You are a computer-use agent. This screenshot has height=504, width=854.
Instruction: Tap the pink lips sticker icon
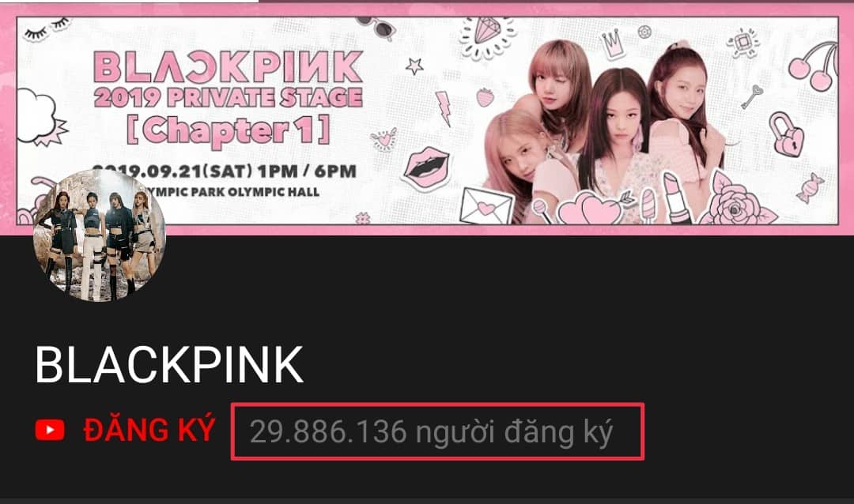click(x=426, y=167)
